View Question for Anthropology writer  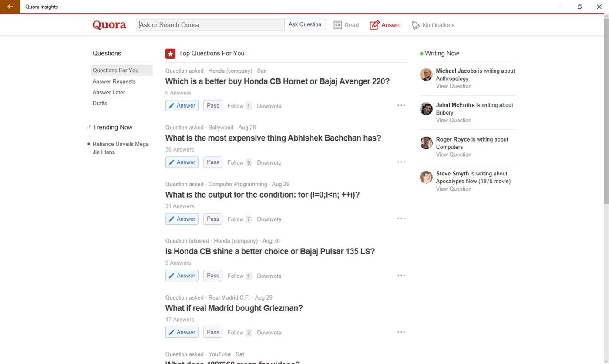[454, 86]
